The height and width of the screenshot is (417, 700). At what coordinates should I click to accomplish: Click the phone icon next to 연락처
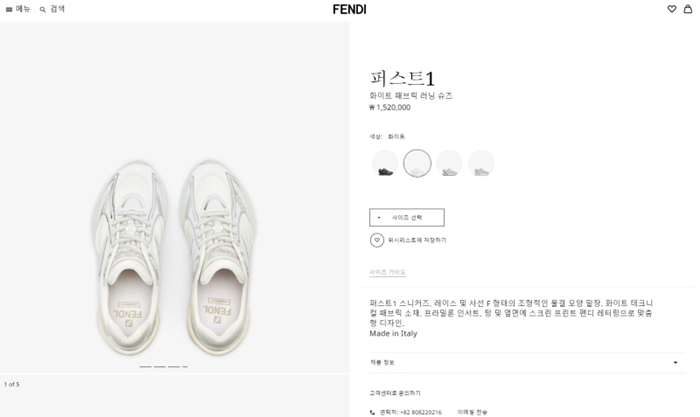(x=373, y=412)
